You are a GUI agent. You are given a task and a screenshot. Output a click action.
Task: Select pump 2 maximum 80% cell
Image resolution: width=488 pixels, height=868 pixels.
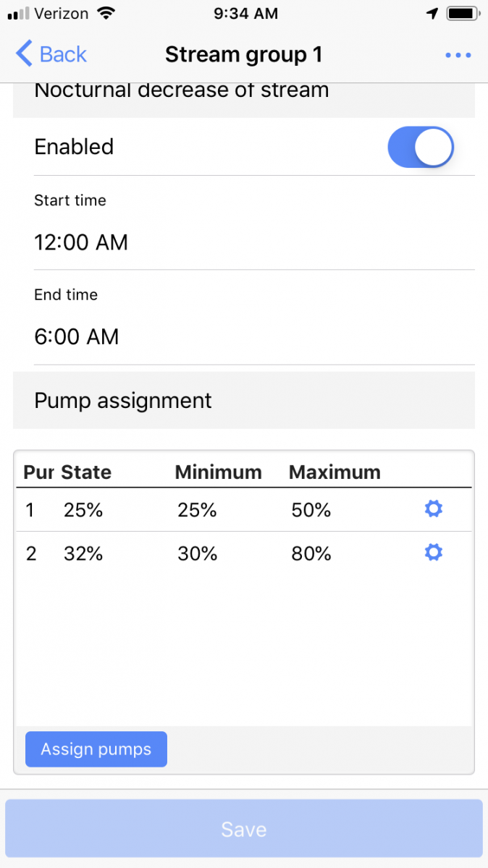pos(311,554)
